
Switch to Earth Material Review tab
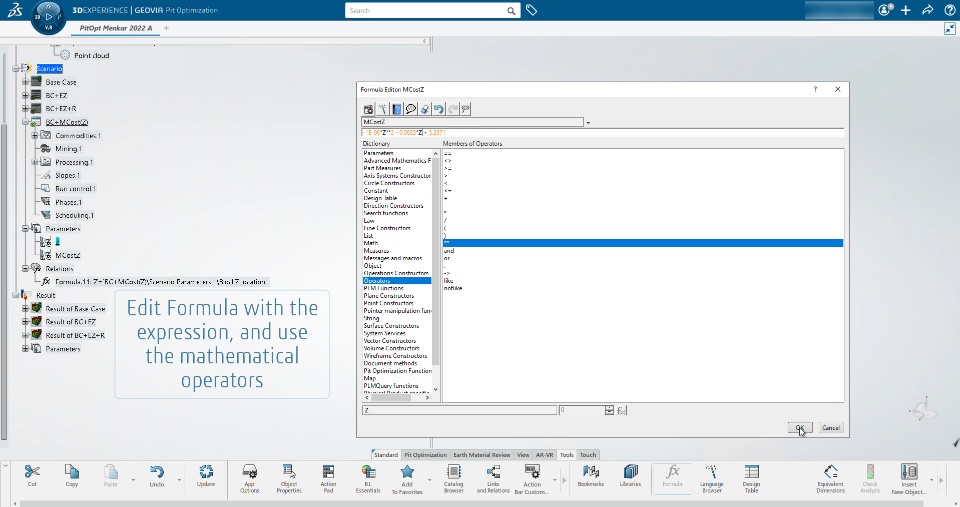click(x=481, y=455)
